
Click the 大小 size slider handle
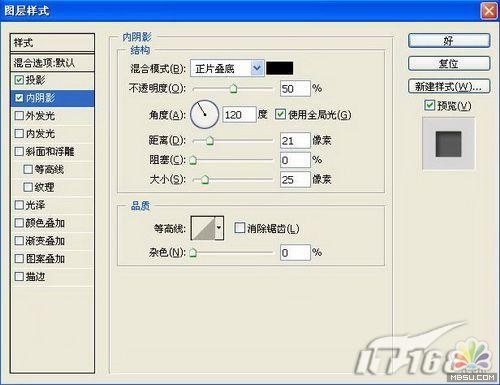[205, 180]
